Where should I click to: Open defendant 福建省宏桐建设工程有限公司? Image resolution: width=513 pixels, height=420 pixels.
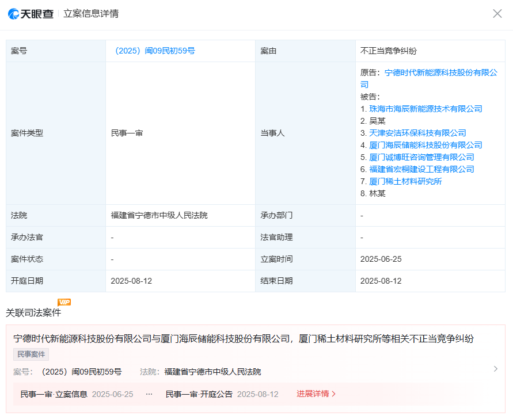421,169
